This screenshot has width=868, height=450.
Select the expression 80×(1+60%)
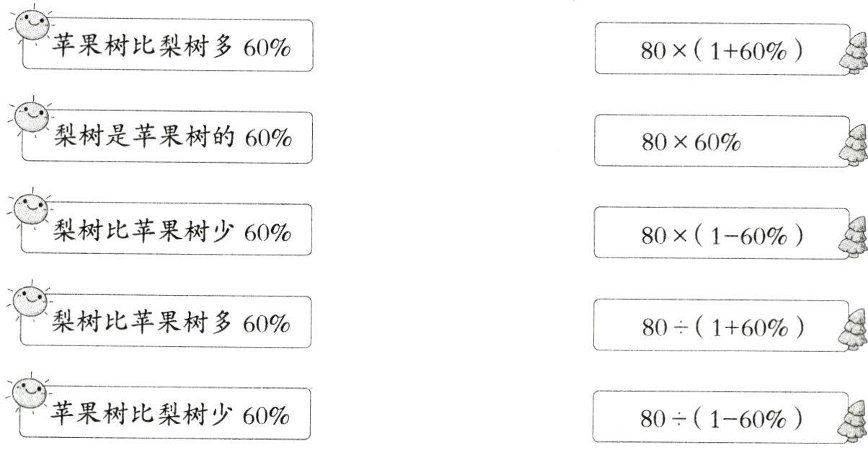(x=721, y=49)
